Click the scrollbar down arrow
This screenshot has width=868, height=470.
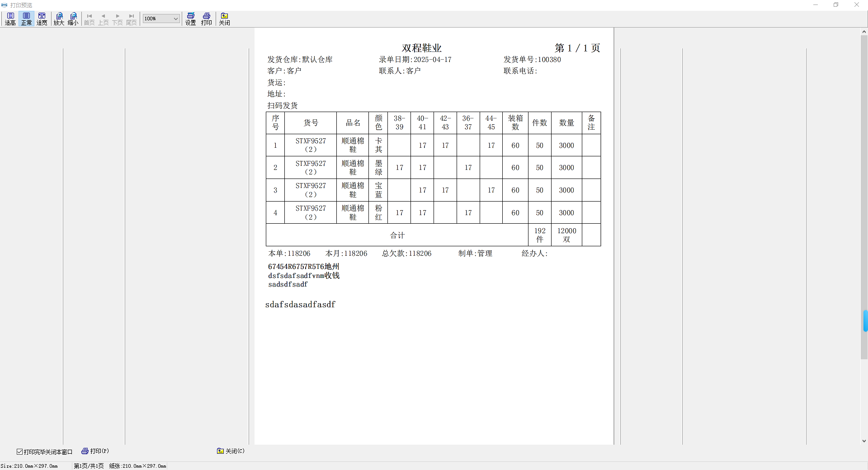[x=864, y=441]
